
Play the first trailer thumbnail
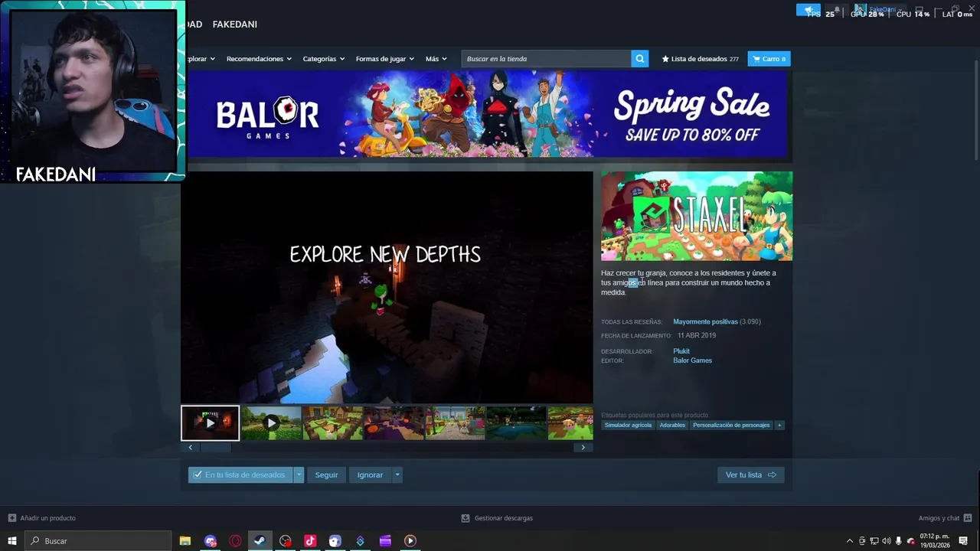pos(210,423)
